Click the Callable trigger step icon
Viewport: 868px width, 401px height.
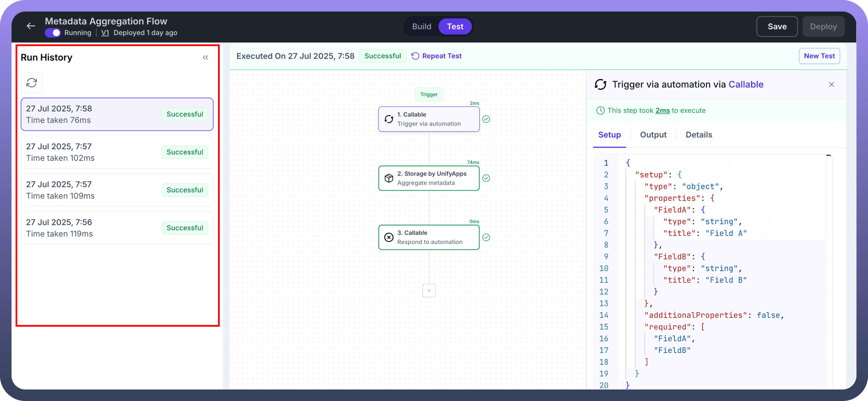[388, 119]
